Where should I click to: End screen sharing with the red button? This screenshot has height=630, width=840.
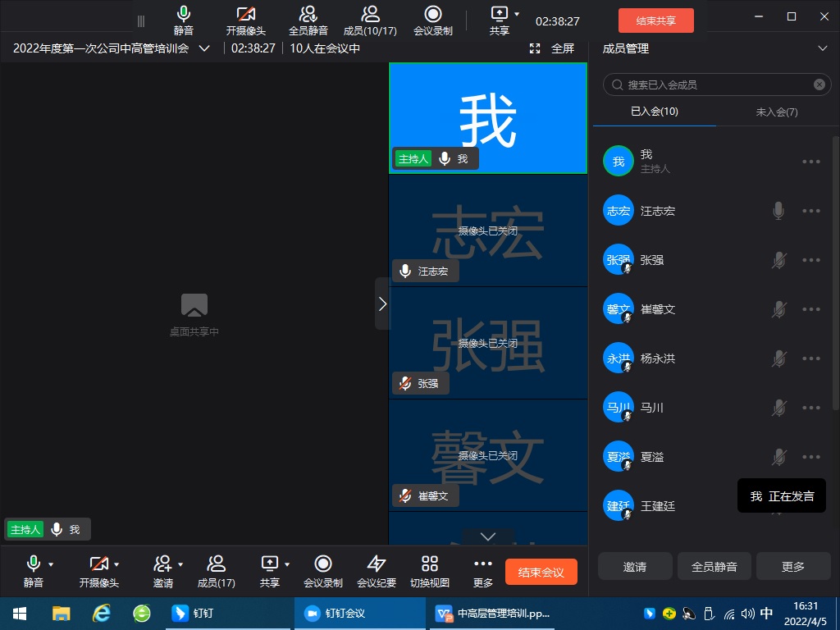pos(655,21)
